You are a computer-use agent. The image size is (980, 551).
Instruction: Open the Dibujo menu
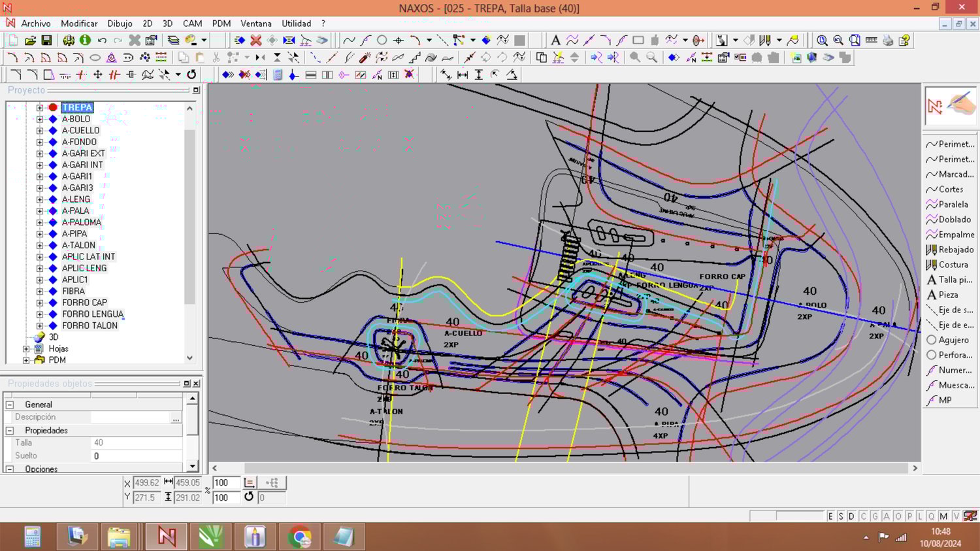(120, 24)
